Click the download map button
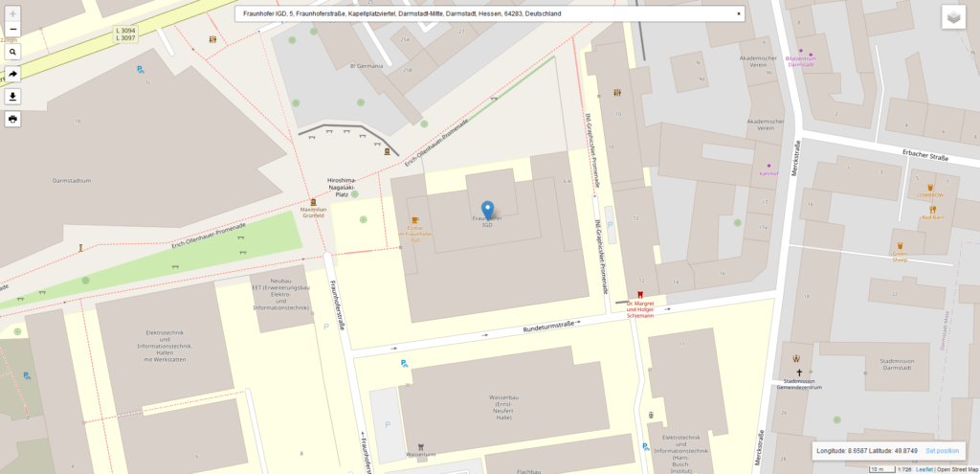Image resolution: width=980 pixels, height=474 pixels. click(12, 97)
